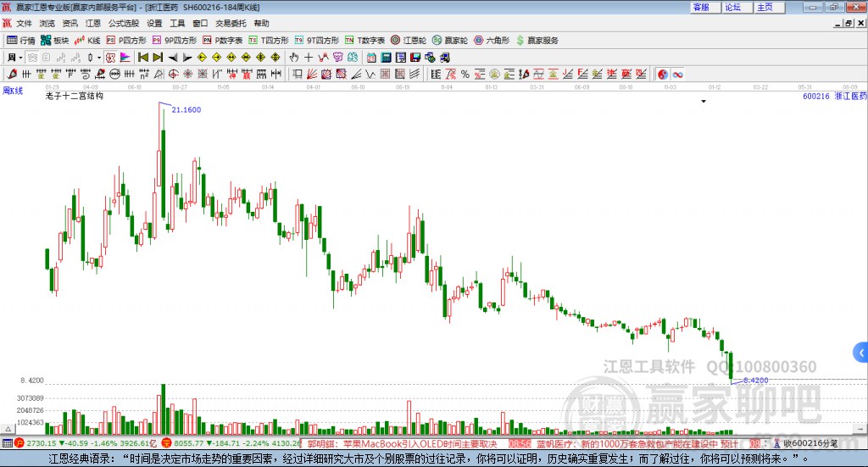
Task: Open the calculator icon
Action: coord(386,58)
